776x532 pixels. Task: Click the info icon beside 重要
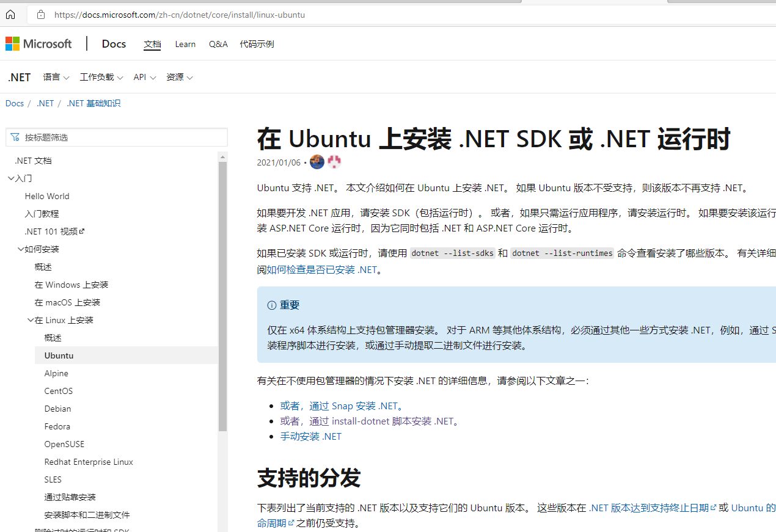pos(272,305)
